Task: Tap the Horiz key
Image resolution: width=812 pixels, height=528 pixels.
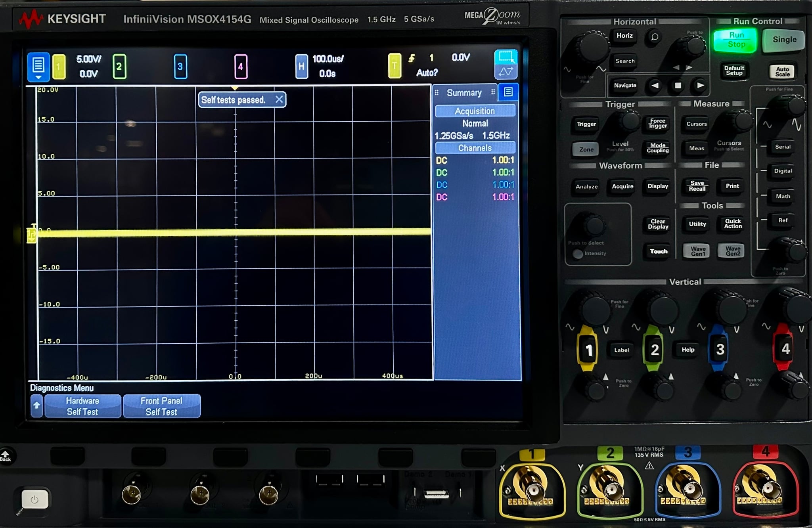Action: (624, 36)
